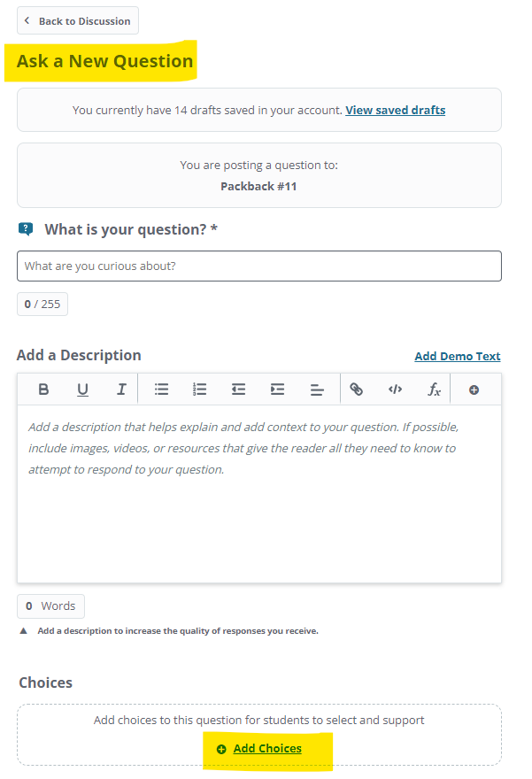532x779 pixels.
Task: Click inside the question input field
Action: [x=258, y=266]
